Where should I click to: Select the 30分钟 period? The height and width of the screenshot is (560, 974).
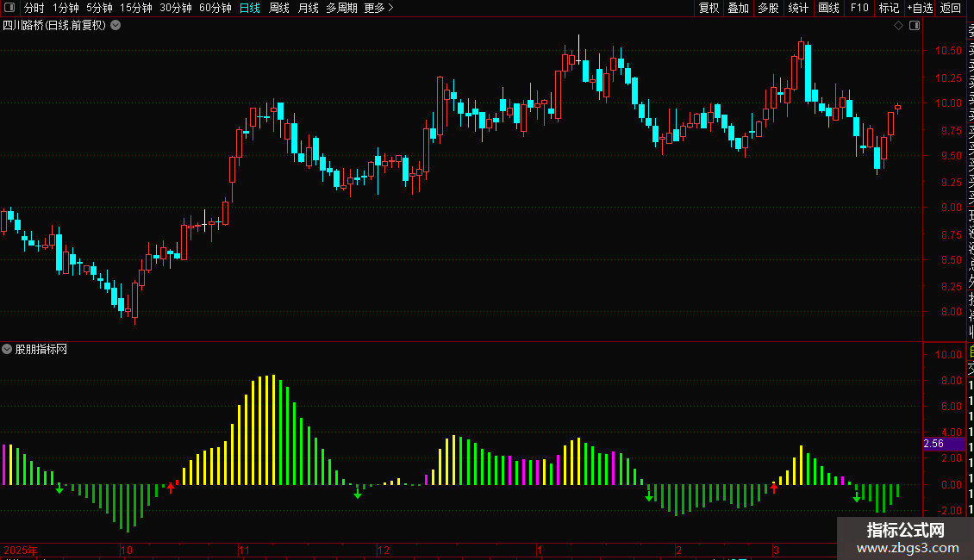[x=176, y=8]
